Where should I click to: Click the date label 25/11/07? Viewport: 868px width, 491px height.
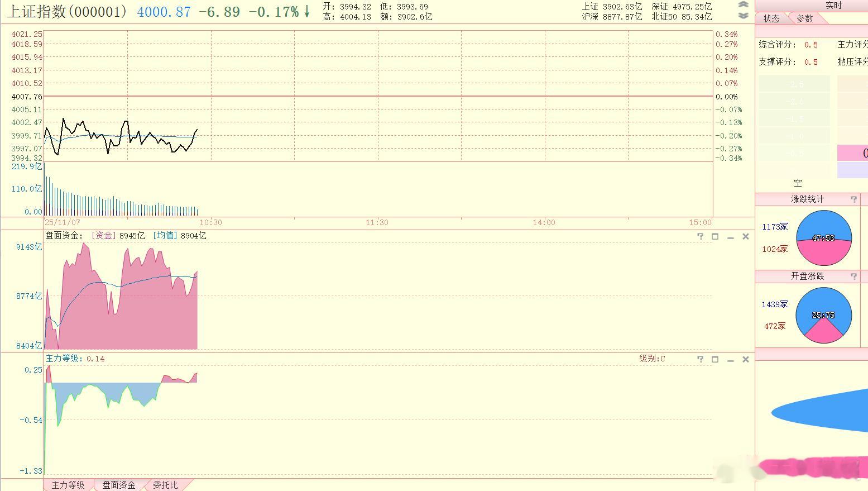pyautogui.click(x=63, y=222)
